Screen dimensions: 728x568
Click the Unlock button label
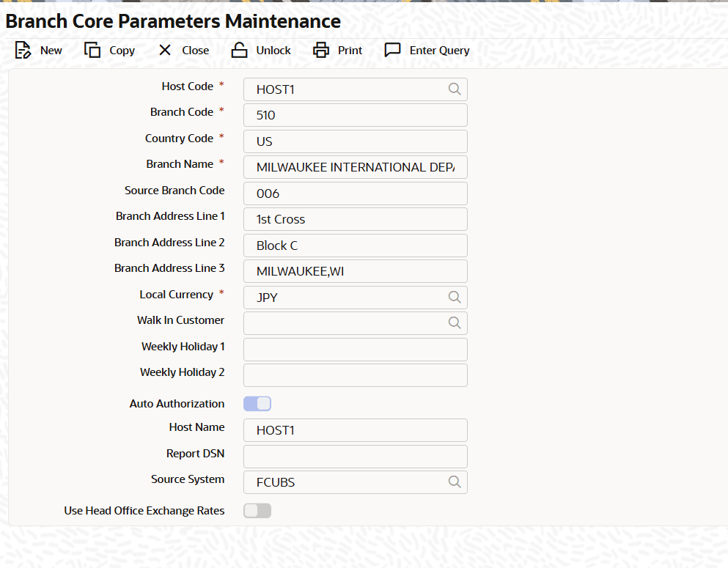click(x=273, y=50)
